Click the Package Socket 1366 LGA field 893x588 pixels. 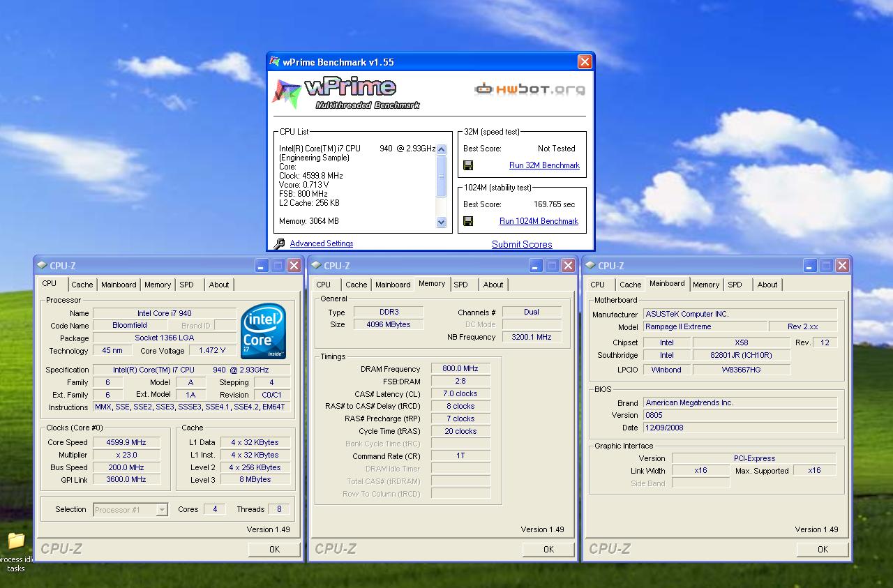[x=165, y=338]
